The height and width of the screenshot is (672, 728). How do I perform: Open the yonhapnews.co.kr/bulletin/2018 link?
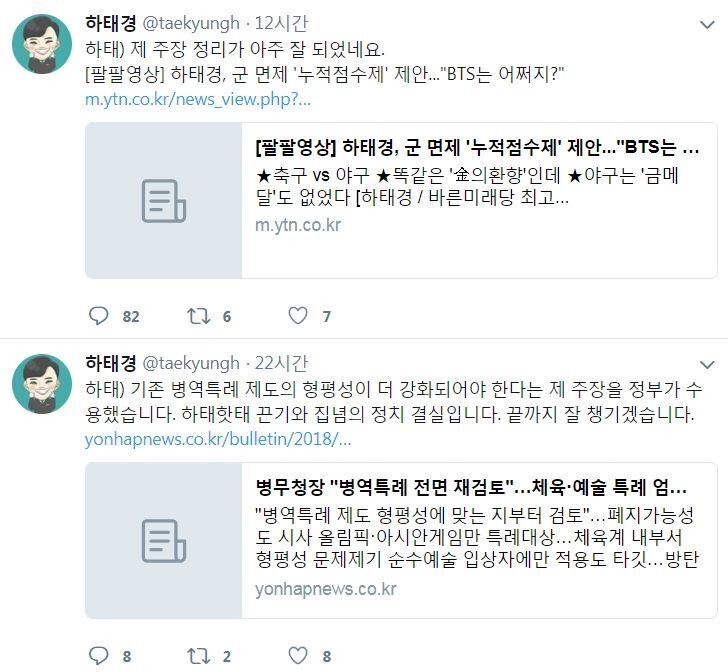click(218, 439)
